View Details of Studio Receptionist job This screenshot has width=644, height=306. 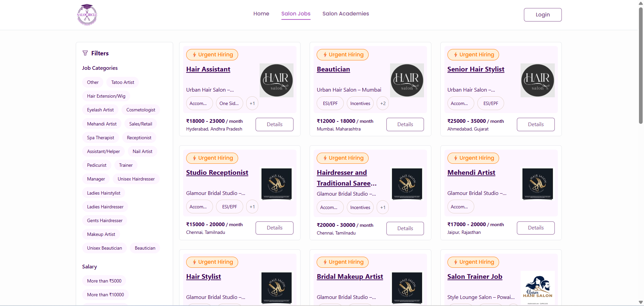coord(275,228)
